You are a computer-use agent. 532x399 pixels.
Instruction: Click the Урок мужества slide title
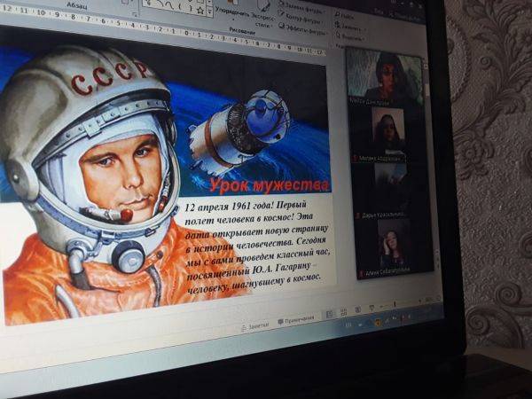[x=269, y=185]
